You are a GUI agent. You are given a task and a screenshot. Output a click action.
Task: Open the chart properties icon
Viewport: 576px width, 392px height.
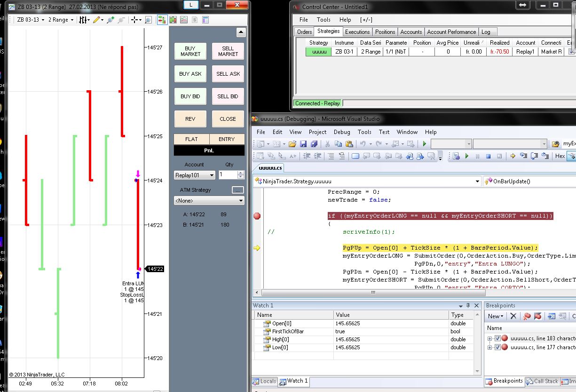click(205, 20)
